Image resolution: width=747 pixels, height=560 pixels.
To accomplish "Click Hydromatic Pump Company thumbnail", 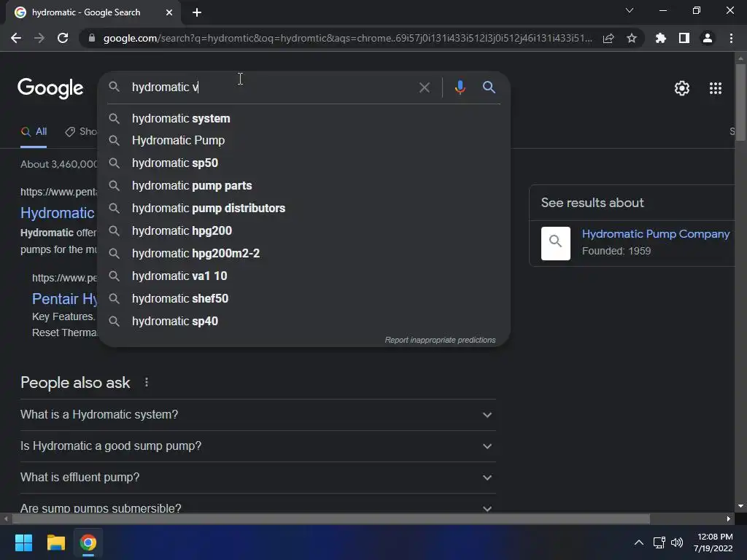I will coord(555,244).
